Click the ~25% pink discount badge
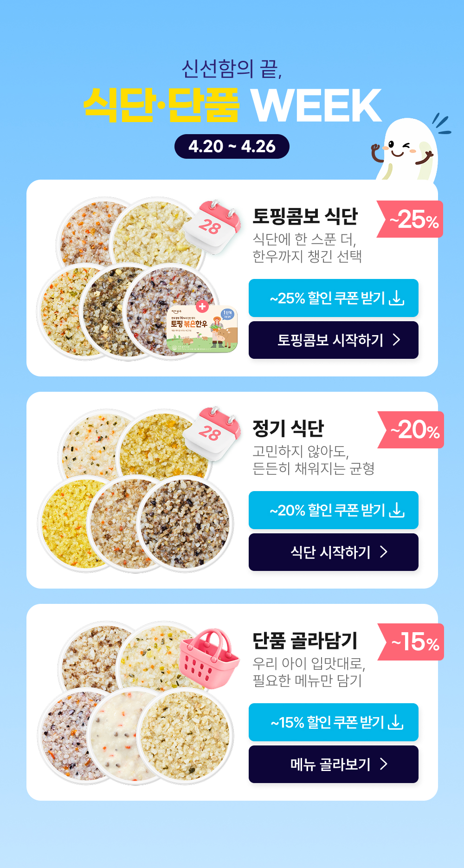Viewport: 464px width, 868px height. [x=412, y=219]
